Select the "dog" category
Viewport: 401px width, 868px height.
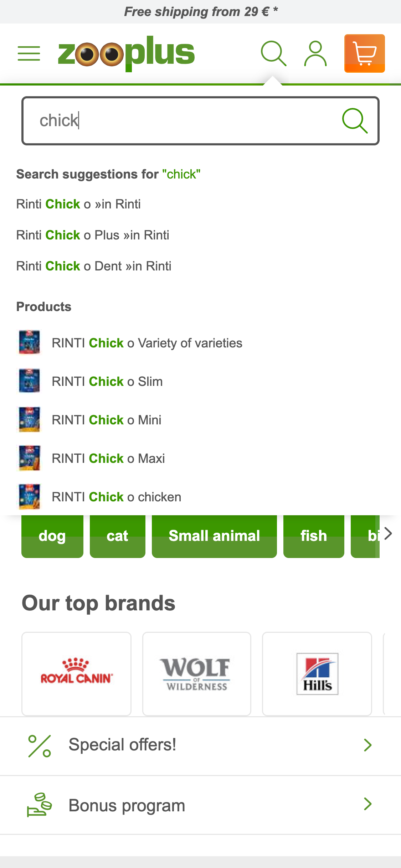52,536
